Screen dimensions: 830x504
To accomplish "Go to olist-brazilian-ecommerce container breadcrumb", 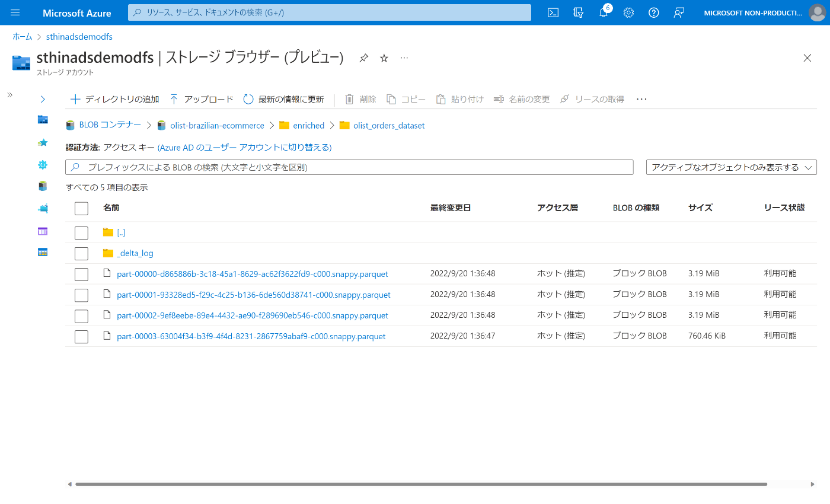I will (217, 126).
